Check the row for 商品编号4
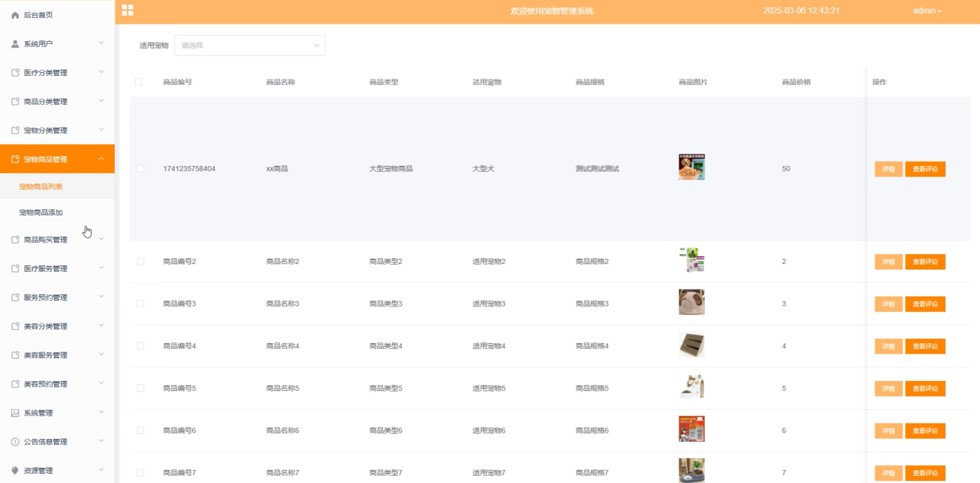Image resolution: width=980 pixels, height=483 pixels. (x=140, y=346)
